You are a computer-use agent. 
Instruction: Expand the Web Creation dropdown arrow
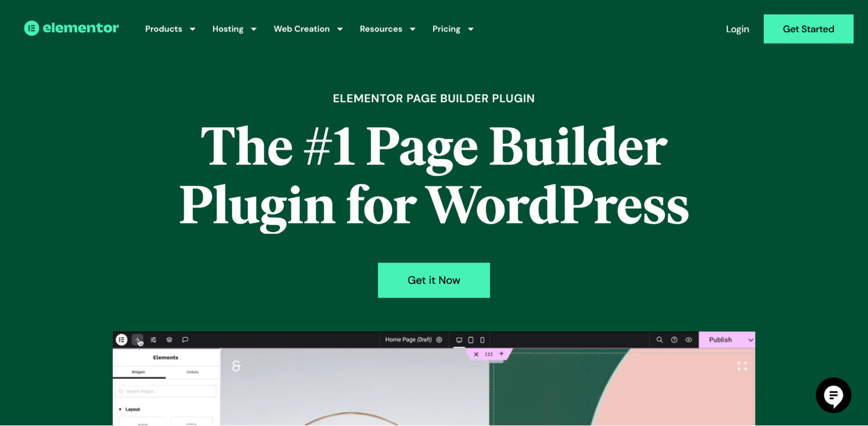(340, 29)
